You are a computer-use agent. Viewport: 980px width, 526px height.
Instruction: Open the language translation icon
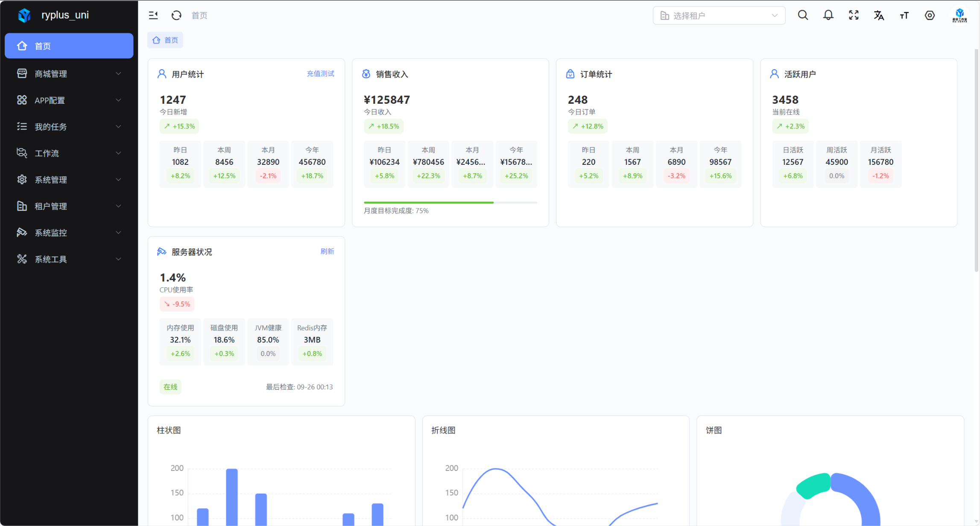[879, 15]
